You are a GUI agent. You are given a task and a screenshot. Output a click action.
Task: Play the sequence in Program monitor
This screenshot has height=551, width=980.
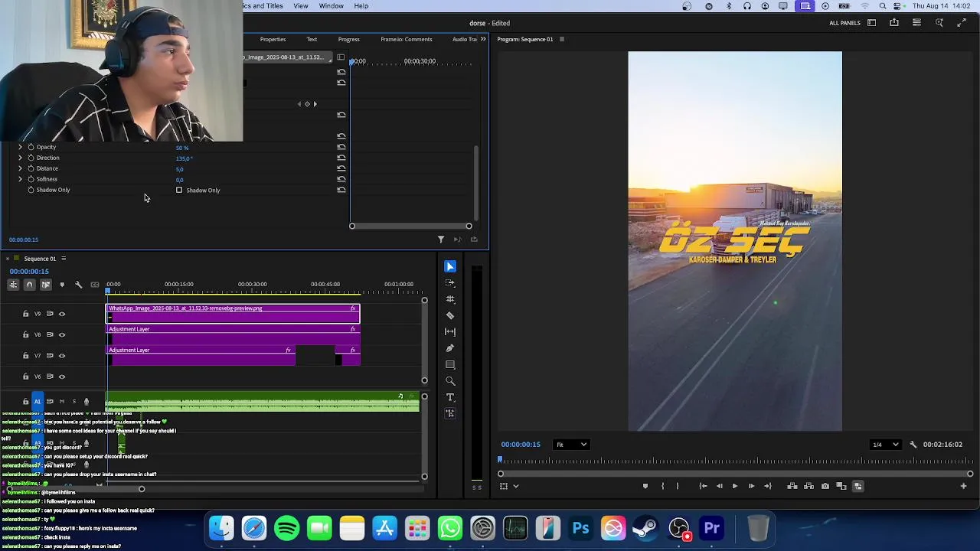735,486
